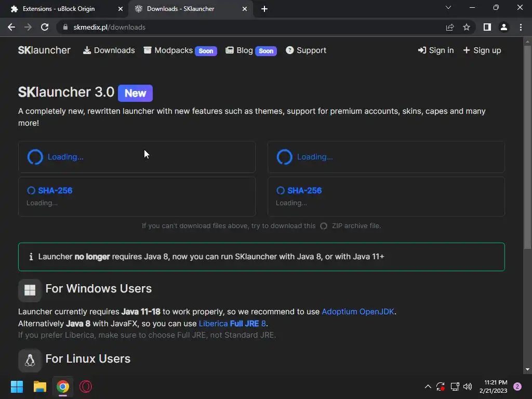Click the Downloads tab favicon spinner
Screen dimensions: 532x399
point(138,9)
